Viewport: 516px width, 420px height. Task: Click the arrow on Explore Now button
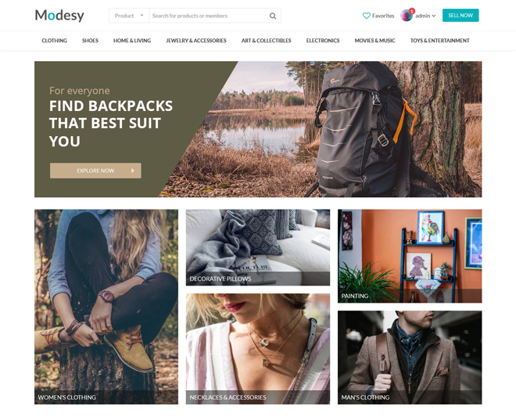tap(133, 171)
